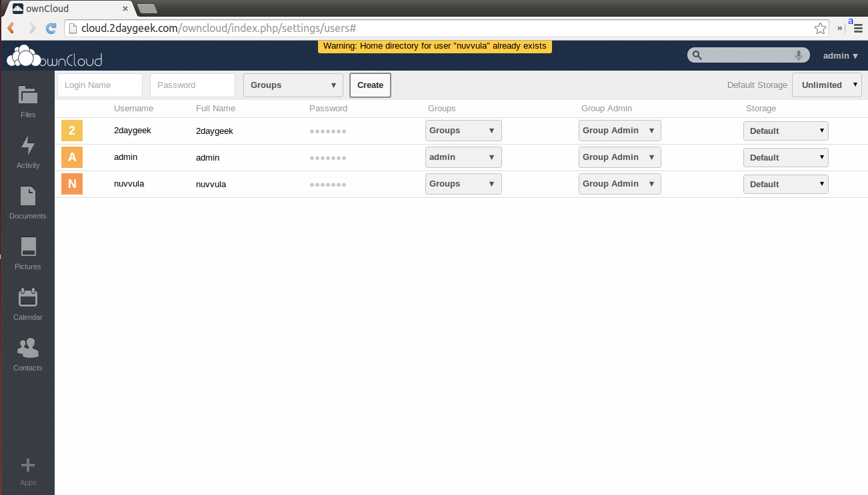Open Storage dropdown for 2daygeek
The height and width of the screenshot is (495, 868).
(x=786, y=131)
